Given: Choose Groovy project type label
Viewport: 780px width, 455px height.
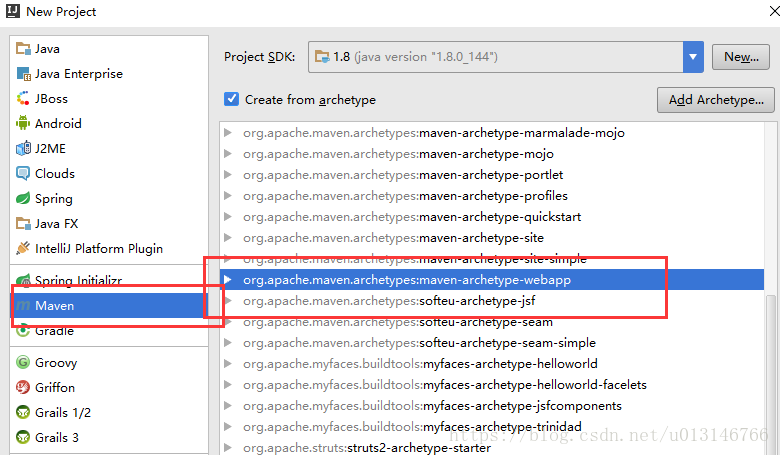Looking at the screenshot, I should click(x=56, y=363).
